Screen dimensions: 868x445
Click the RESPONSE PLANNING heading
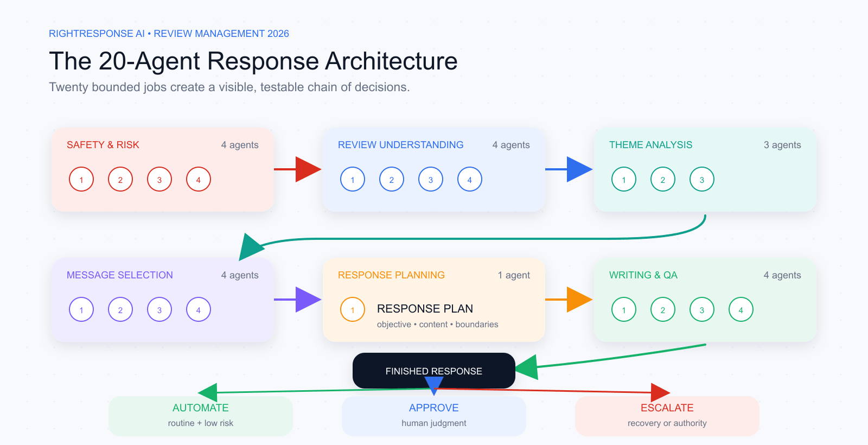coord(391,275)
